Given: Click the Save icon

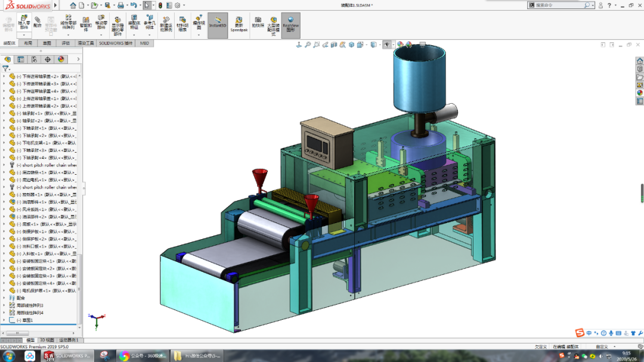Looking at the screenshot, I should pos(107,5).
